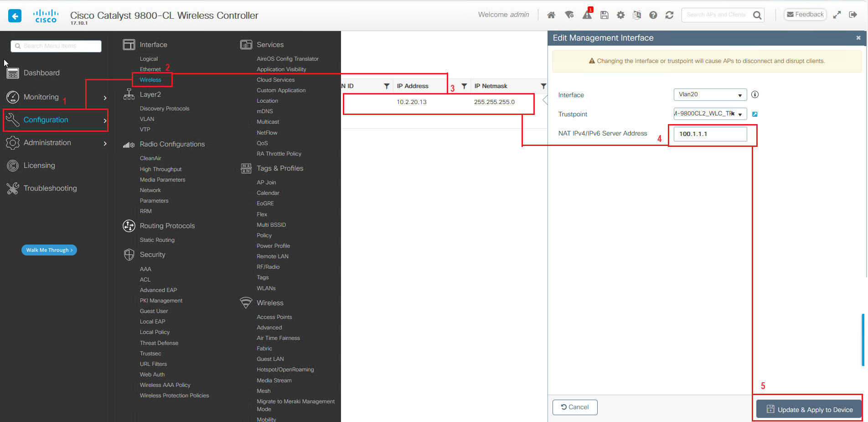Click the Feedback button
868x422 pixels.
tap(805, 15)
